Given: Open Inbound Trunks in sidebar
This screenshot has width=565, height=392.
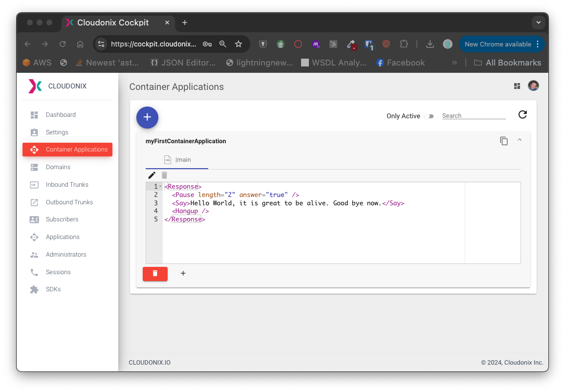Looking at the screenshot, I should (x=67, y=185).
